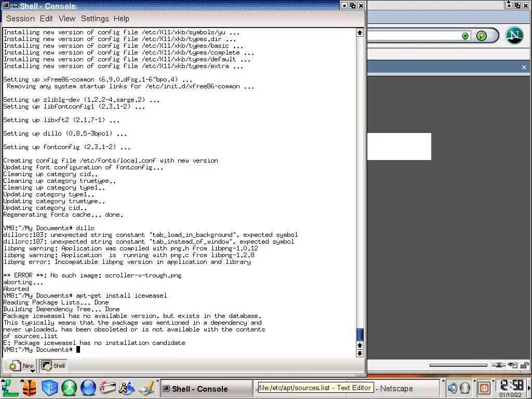The image size is (532, 399).
Task: Expand the handle arrow before power button
Action: pyautogui.click(x=475, y=380)
